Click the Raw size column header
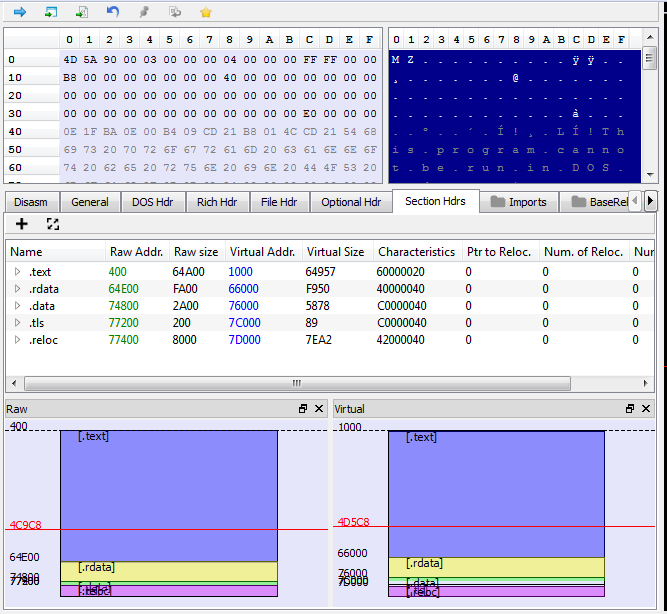 pyautogui.click(x=197, y=252)
